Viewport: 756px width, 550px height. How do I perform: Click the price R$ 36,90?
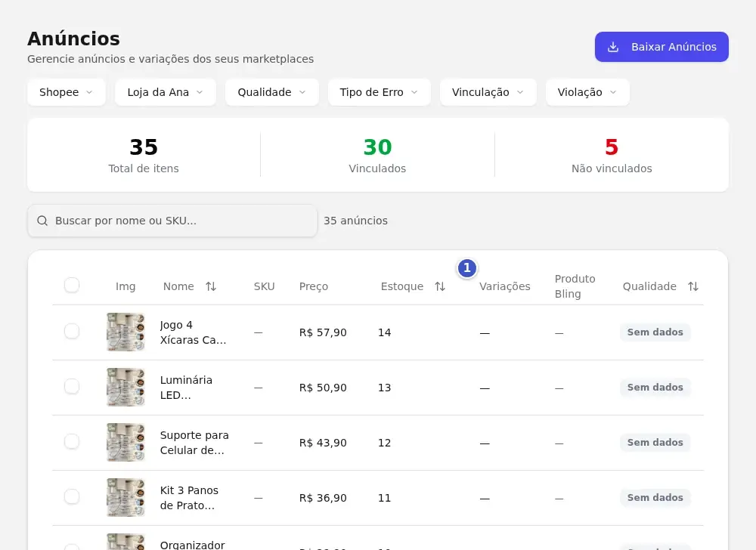click(323, 498)
